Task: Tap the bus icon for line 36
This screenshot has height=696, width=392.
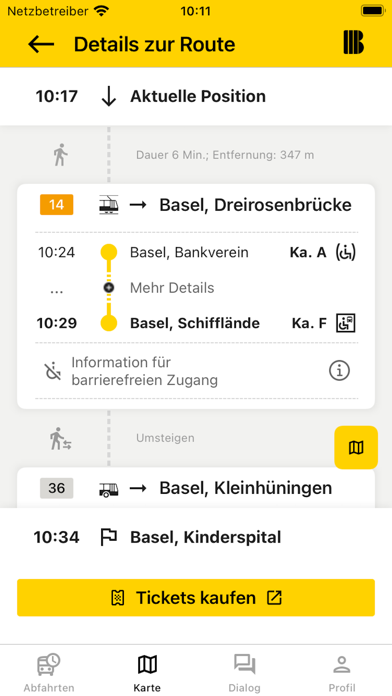Action: point(108,489)
